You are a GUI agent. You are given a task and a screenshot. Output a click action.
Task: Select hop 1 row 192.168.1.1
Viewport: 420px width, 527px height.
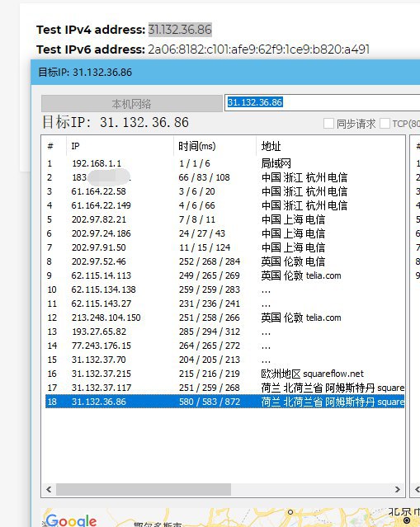point(224,163)
